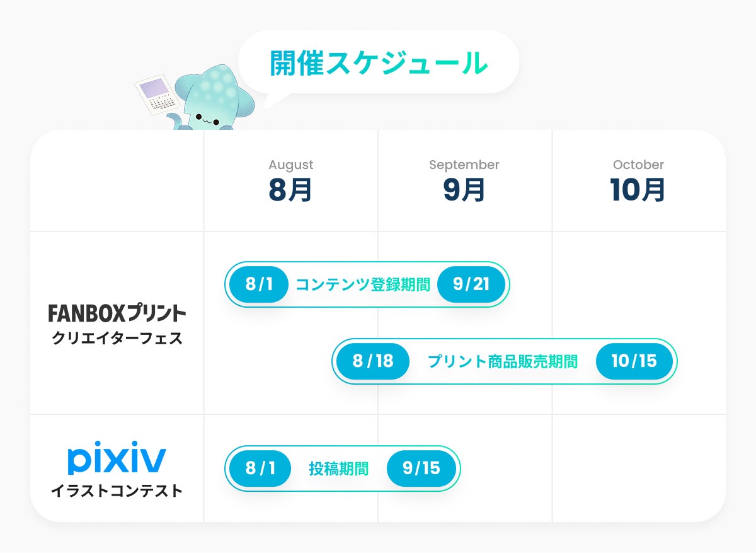Click the 10/15 end date badge
This screenshot has height=553, width=756.
coord(634,361)
